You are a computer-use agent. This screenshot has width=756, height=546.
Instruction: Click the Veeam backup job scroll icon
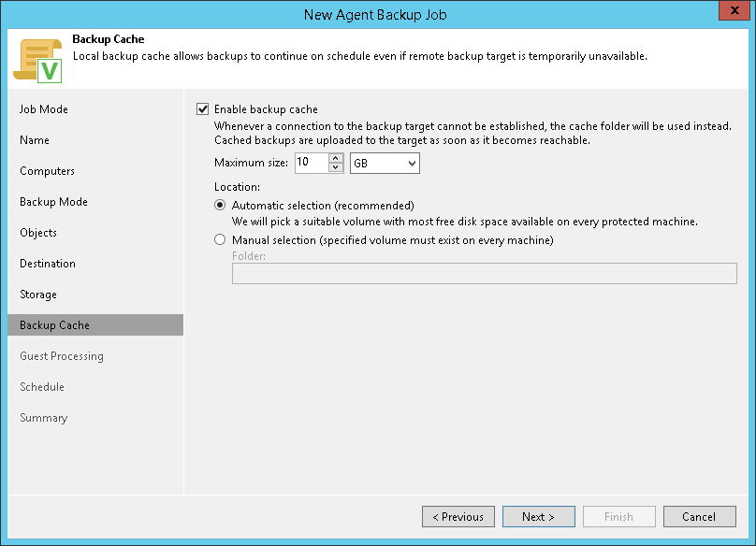point(36,60)
